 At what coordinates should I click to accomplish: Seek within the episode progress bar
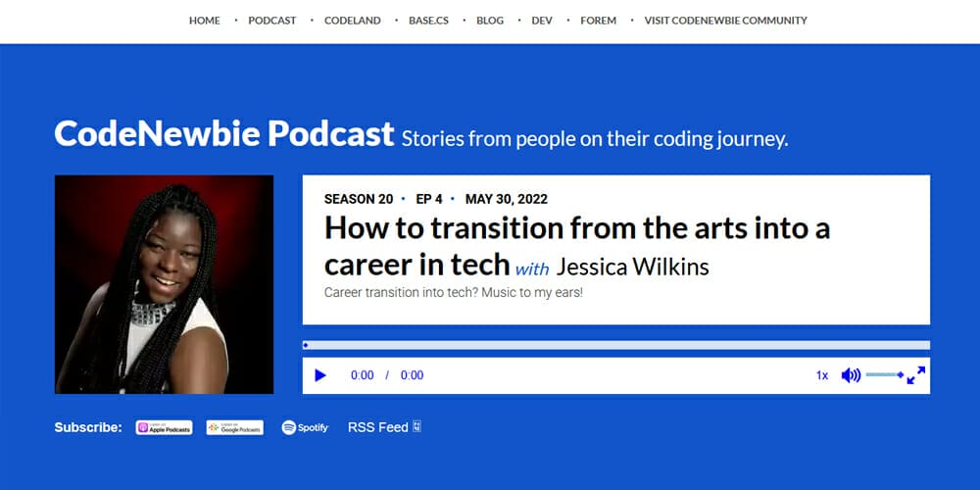pos(616,345)
